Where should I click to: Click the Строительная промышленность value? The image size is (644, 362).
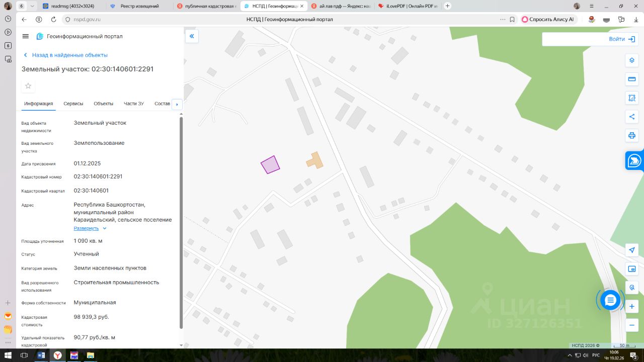[x=117, y=282]
